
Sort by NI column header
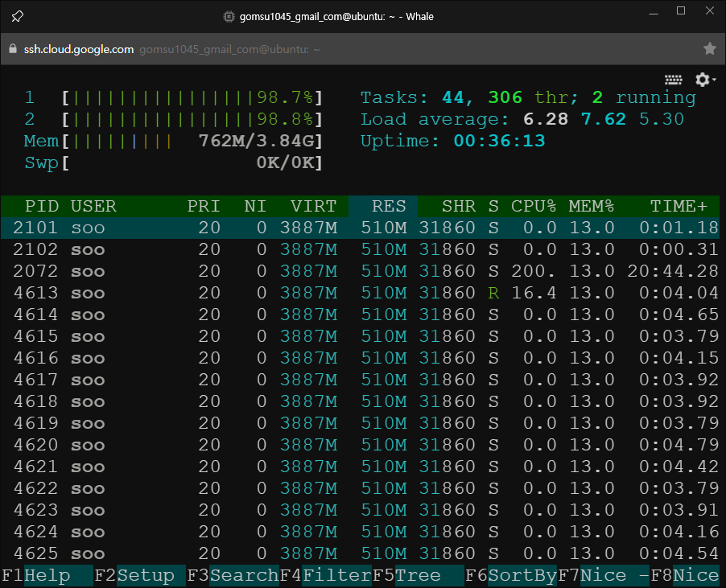(256, 206)
